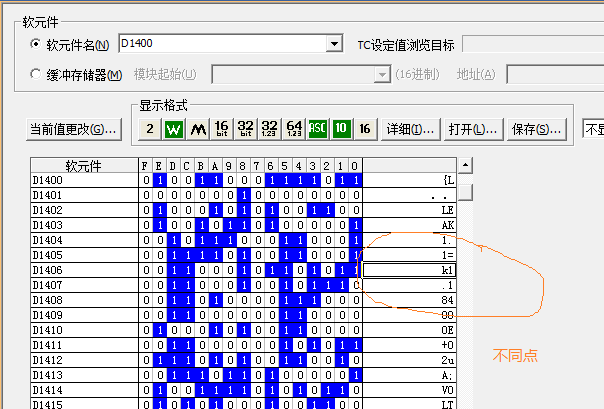Select the binary '2' display format icon
Viewport: 604px width, 409px height.
click(149, 129)
